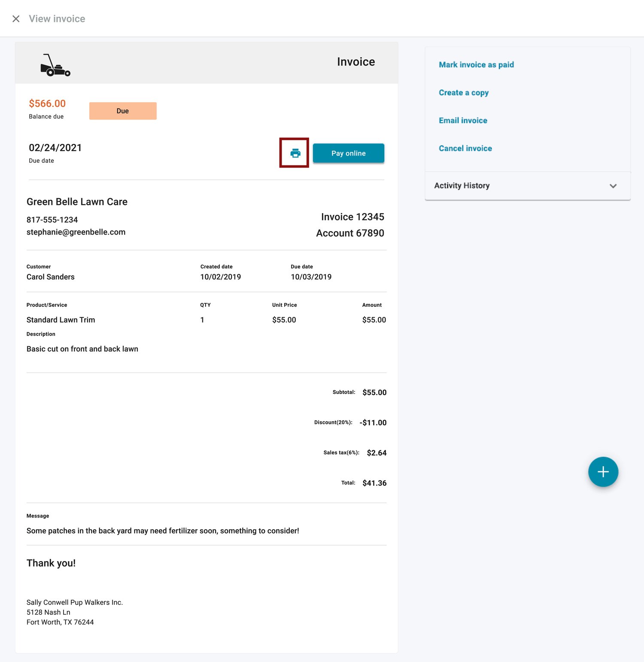644x662 pixels.
Task: Click the Invoice header label
Action: (x=356, y=61)
